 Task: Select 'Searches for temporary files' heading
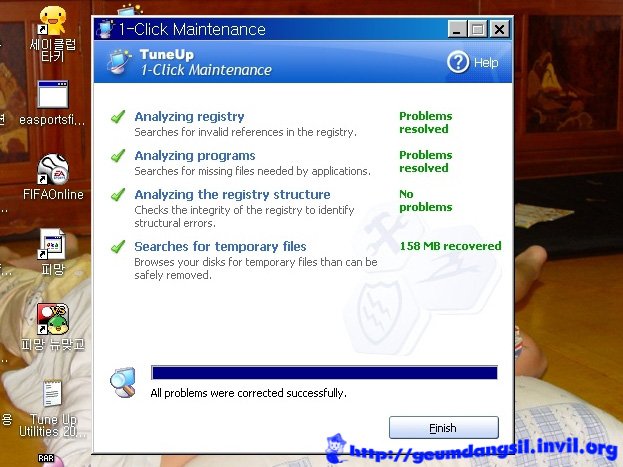pyautogui.click(x=220, y=246)
